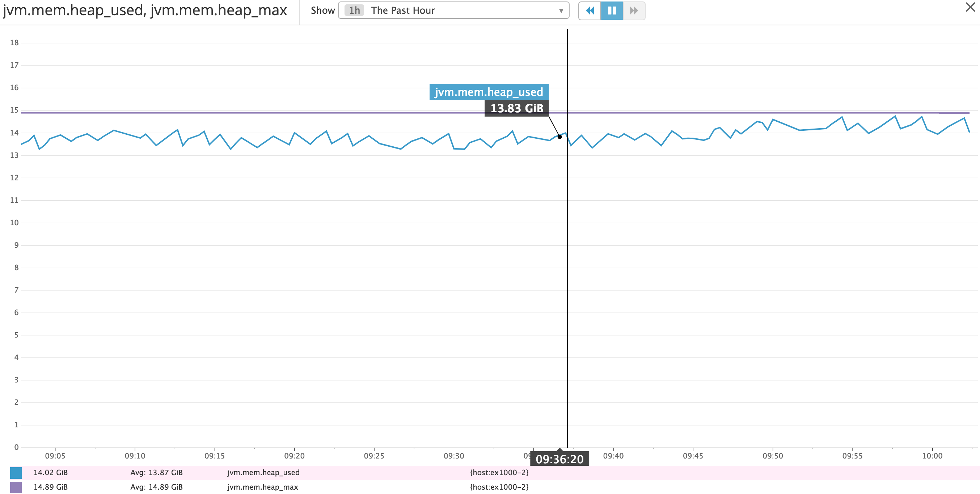Click the graph title jvm.mem.heap_used, heap_max

pyautogui.click(x=144, y=11)
